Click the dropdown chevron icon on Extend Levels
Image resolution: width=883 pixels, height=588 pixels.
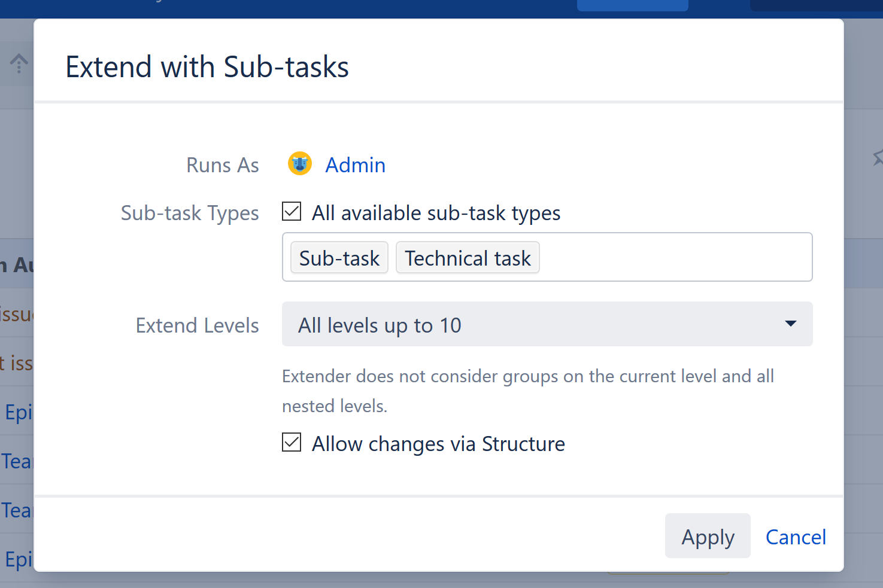pyautogui.click(x=790, y=324)
